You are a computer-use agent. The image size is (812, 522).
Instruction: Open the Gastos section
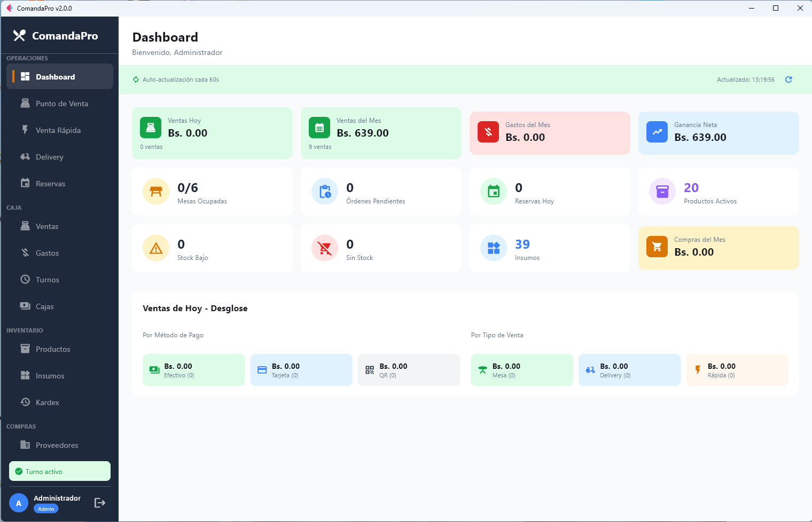coord(60,252)
